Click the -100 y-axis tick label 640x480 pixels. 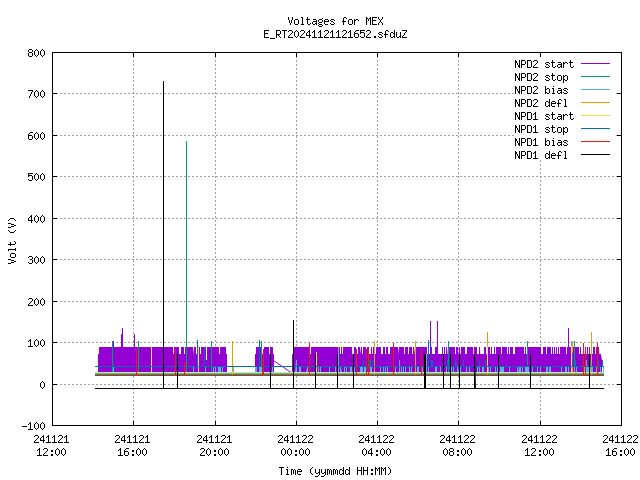click(x=33, y=426)
